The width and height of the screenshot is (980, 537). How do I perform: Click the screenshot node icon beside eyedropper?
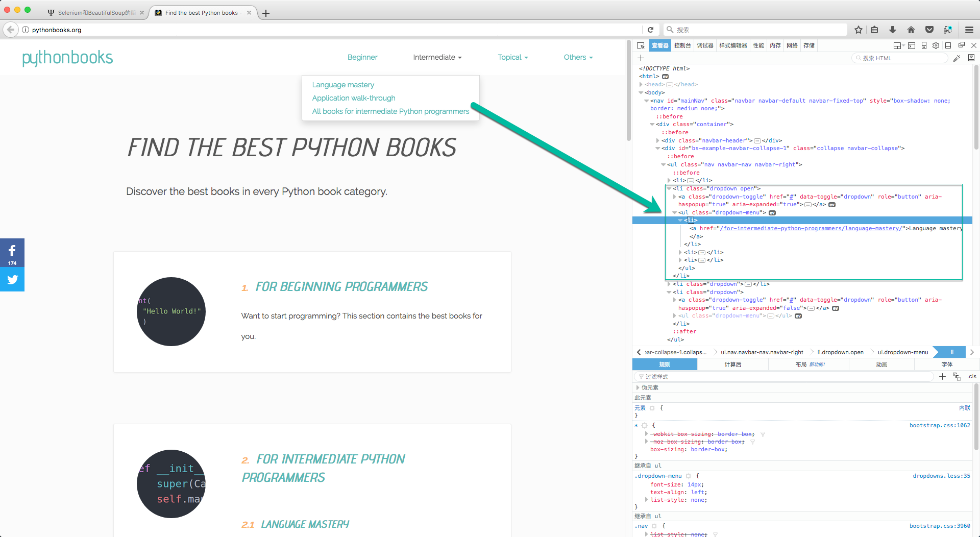(x=971, y=58)
